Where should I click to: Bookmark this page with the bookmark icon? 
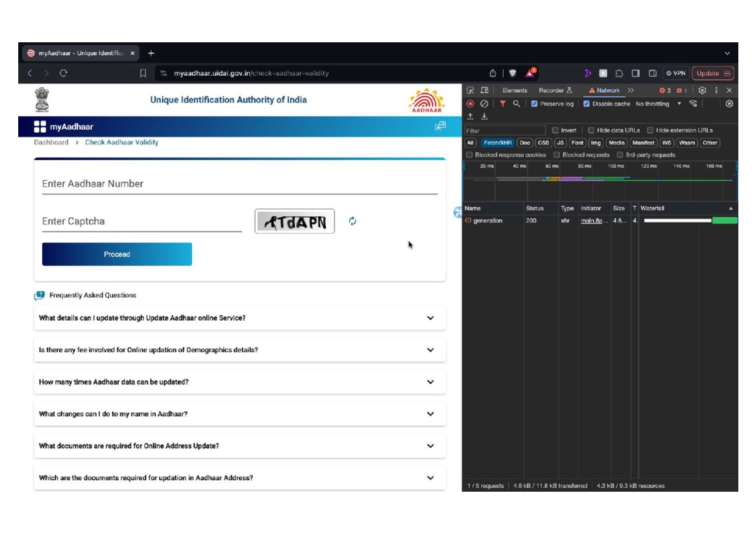click(143, 73)
